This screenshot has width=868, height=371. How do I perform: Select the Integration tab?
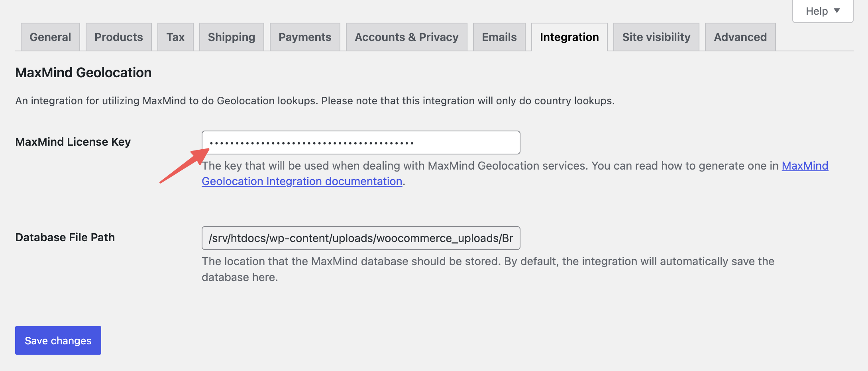pos(569,37)
